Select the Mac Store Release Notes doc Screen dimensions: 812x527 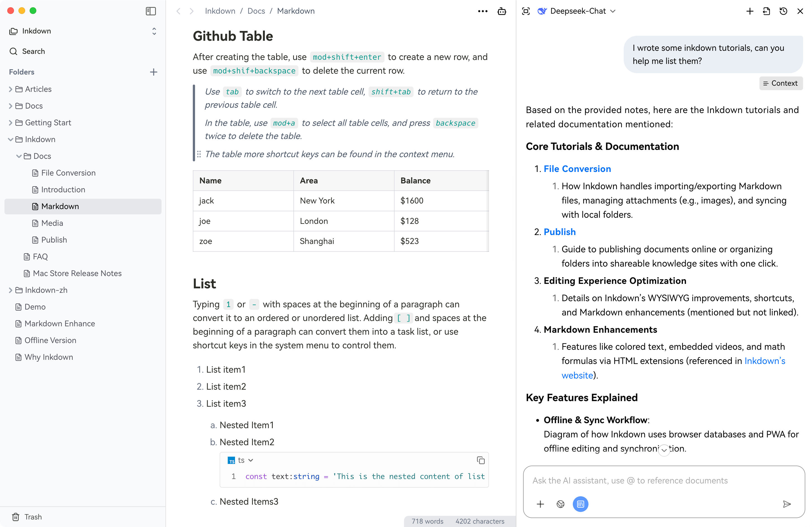coord(77,273)
